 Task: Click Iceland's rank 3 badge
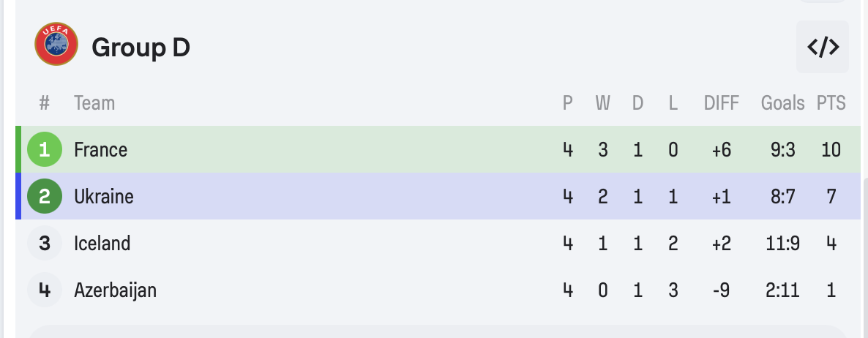45,244
